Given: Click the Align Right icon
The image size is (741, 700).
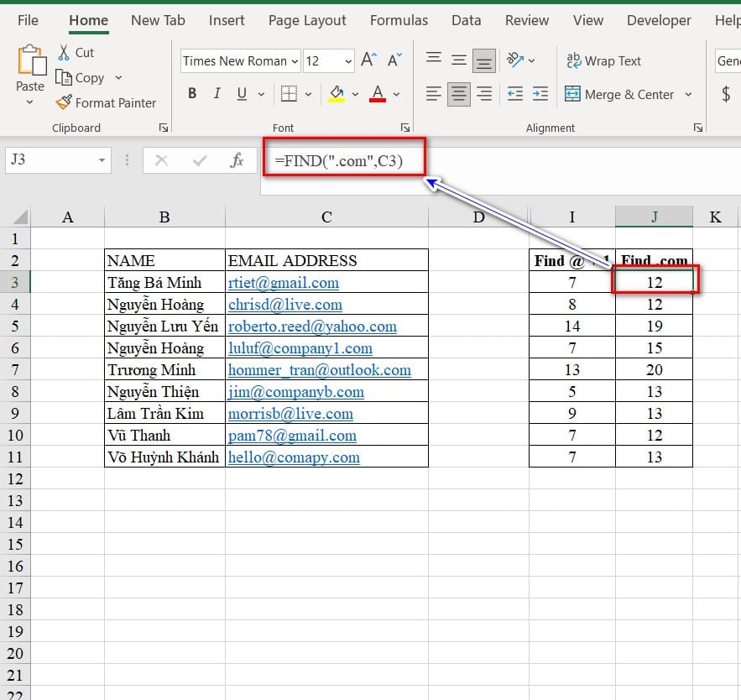Looking at the screenshot, I should click(x=484, y=94).
